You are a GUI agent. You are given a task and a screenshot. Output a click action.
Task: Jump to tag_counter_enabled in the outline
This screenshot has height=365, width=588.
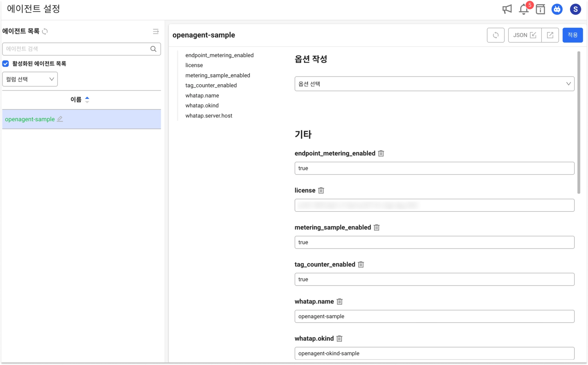pos(211,86)
